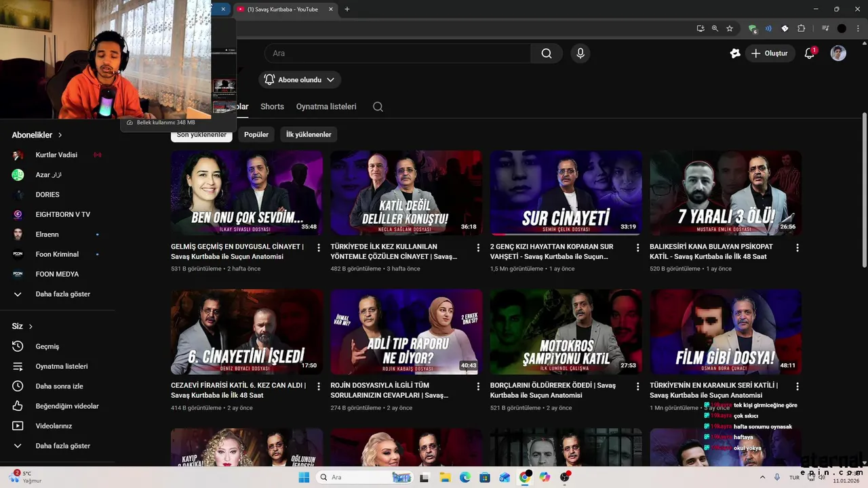Click the page vertical scrollbar
This screenshot has height=488, width=868.
click(864, 190)
